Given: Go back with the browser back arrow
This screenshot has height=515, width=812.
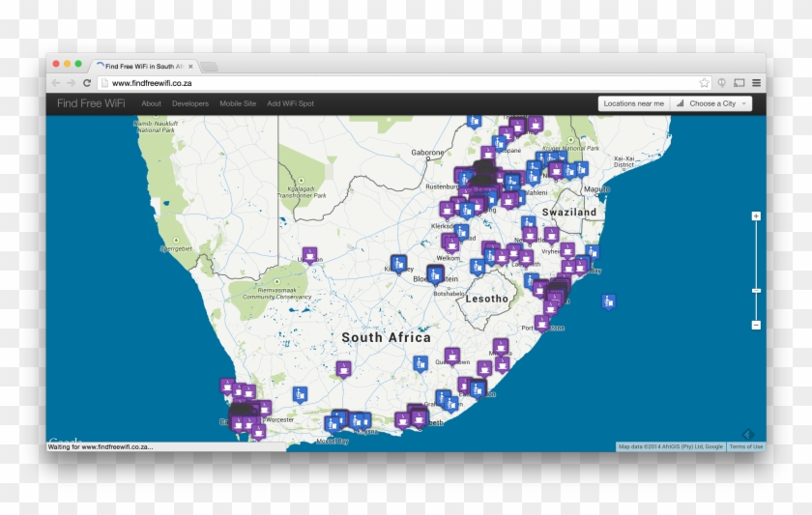Looking at the screenshot, I should point(56,83).
